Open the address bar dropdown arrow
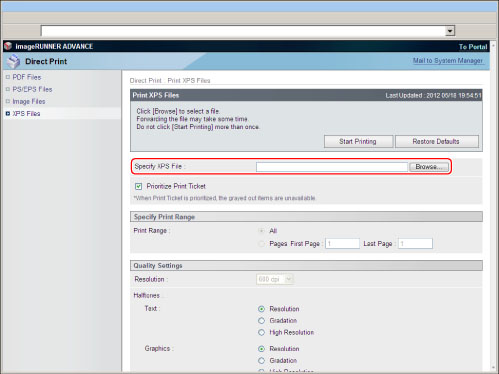The width and height of the screenshot is (499, 374). pyautogui.click(x=450, y=31)
